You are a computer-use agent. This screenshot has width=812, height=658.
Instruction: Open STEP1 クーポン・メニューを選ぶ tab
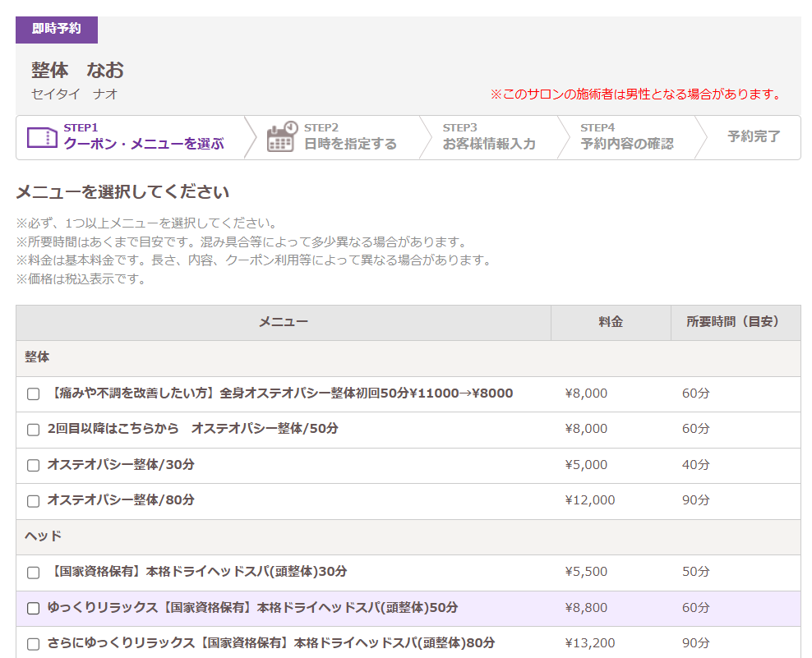coord(143,137)
